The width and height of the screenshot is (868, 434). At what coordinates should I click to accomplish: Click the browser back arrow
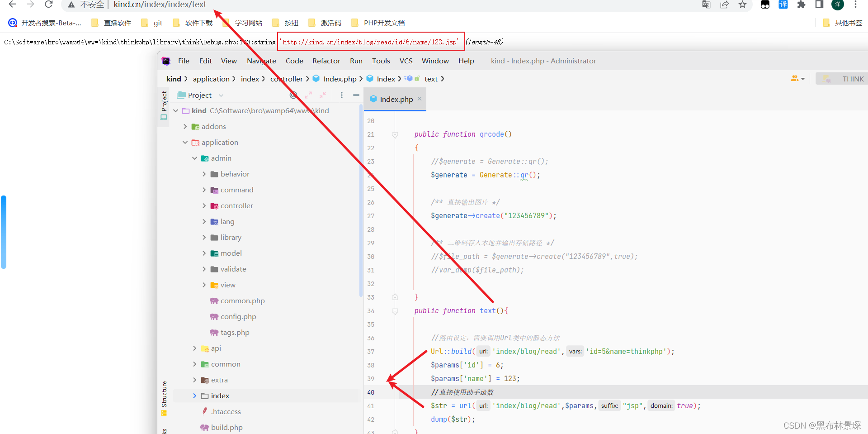tap(12, 5)
